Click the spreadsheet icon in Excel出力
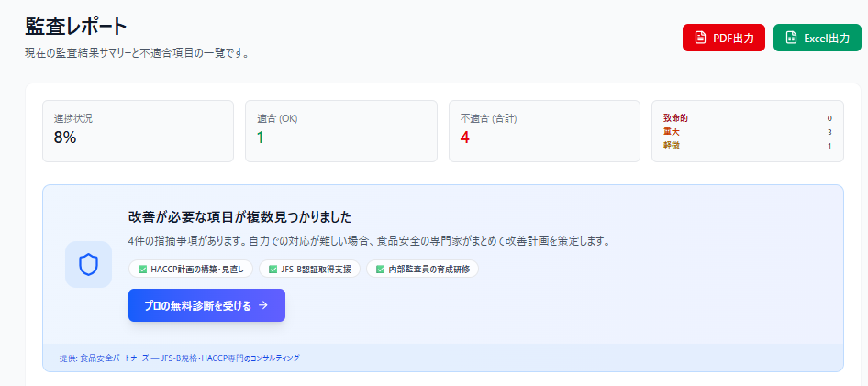Screen dimensions: 868x386 coord(791,38)
